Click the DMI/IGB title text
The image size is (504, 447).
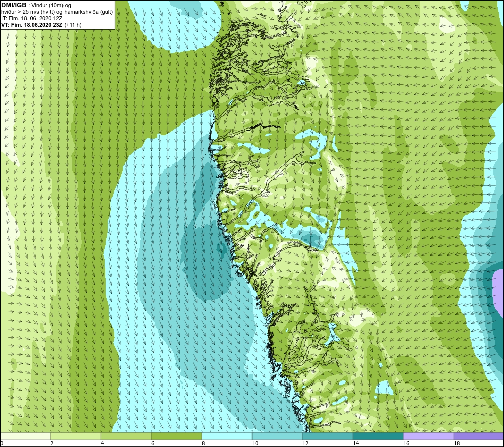click(14, 5)
